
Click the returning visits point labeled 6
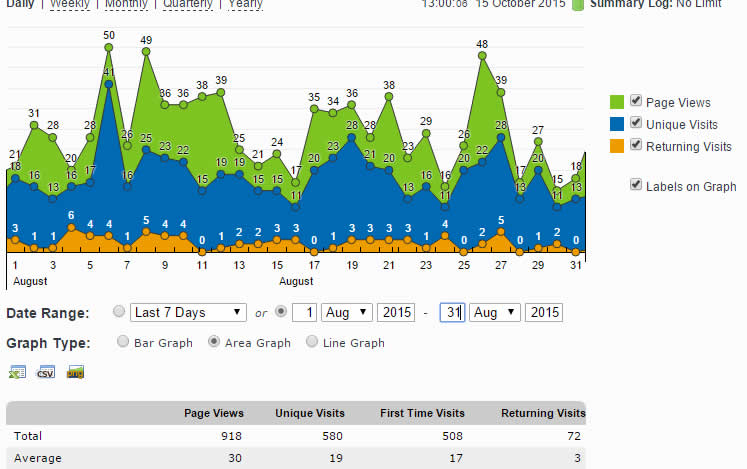71,227
